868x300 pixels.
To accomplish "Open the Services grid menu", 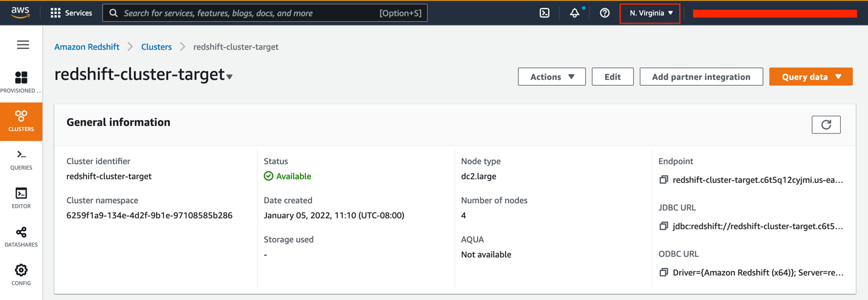I will click(x=71, y=13).
